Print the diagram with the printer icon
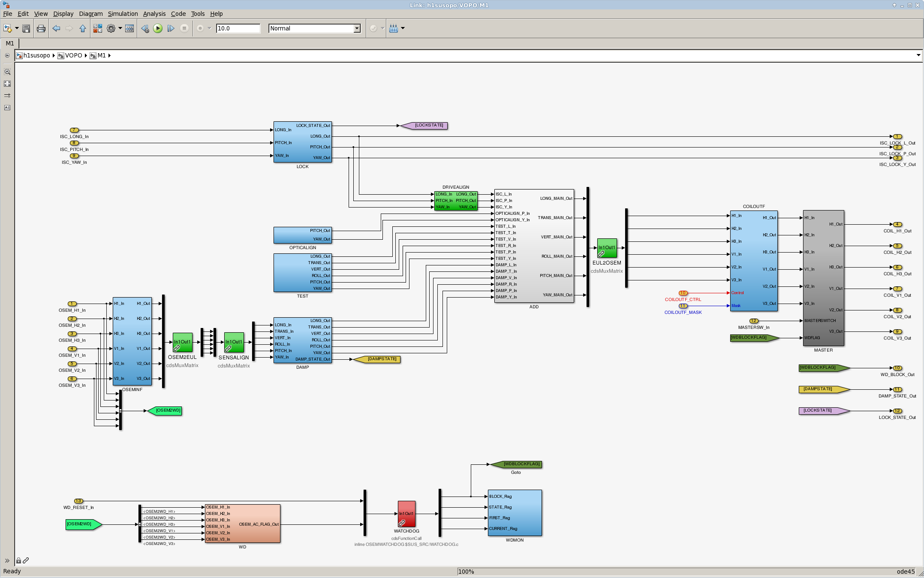This screenshot has width=924, height=578. coord(41,28)
